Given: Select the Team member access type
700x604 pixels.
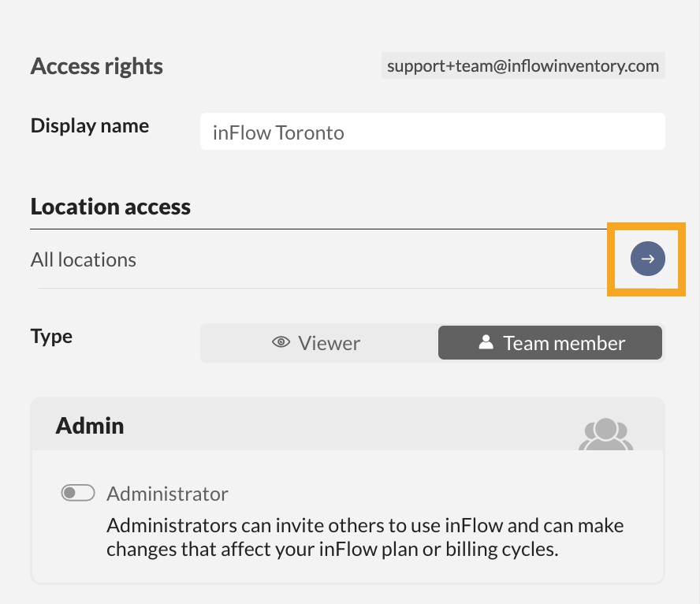Looking at the screenshot, I should coord(550,343).
